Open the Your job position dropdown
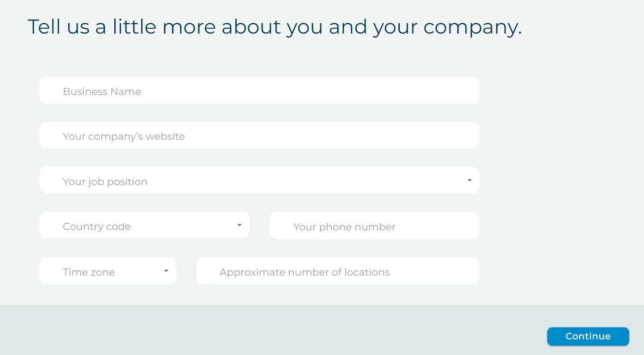 point(259,180)
